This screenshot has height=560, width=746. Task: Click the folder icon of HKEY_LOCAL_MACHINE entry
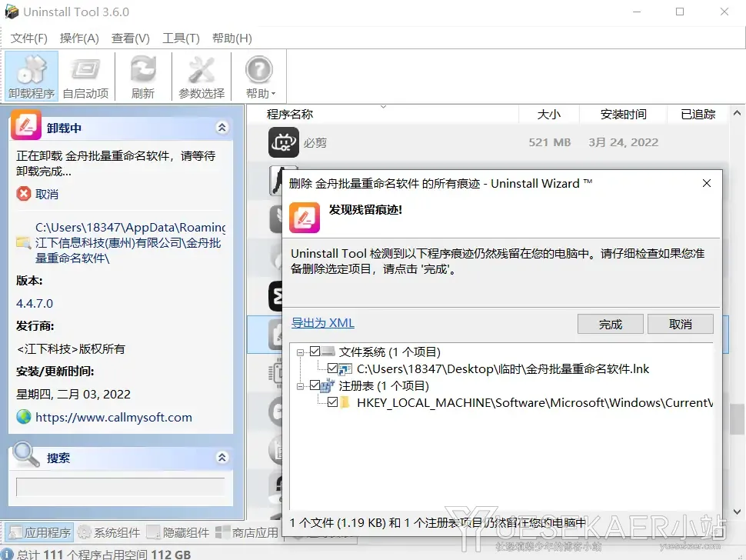tap(345, 402)
